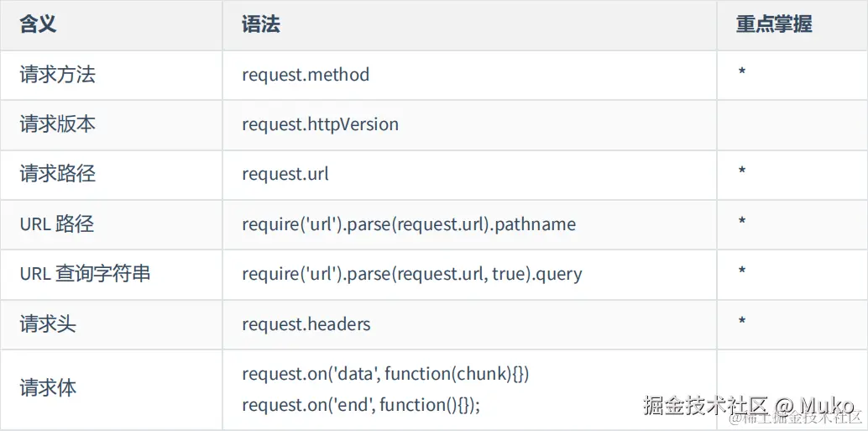868x431 pixels.
Task: Click the request.on('data') code line
Action: pos(385,373)
